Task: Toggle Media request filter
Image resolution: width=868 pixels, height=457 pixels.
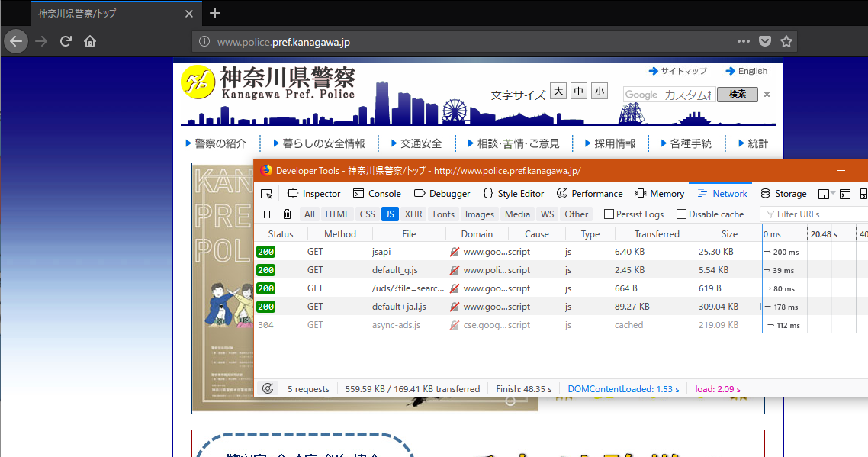Action: click(x=518, y=214)
